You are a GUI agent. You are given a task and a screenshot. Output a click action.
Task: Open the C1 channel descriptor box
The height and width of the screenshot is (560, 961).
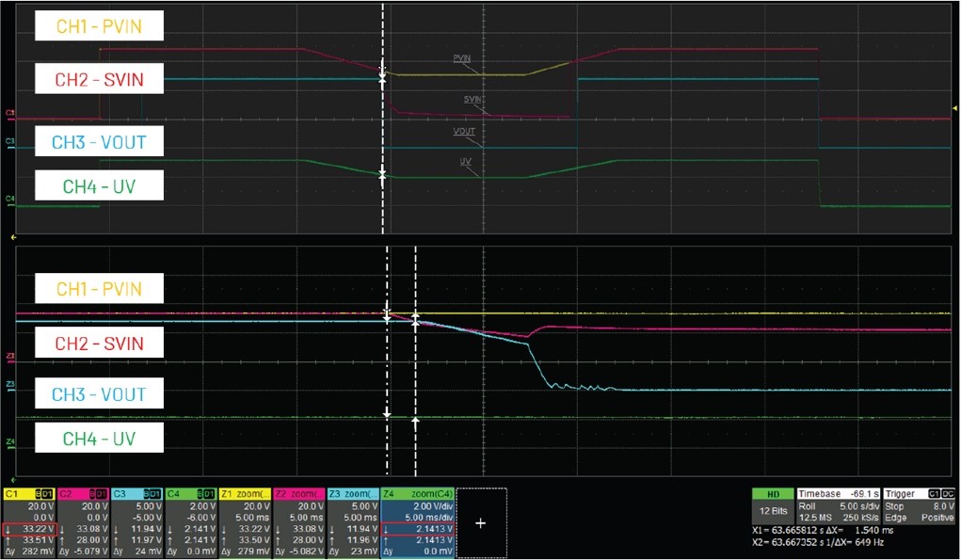[28, 493]
